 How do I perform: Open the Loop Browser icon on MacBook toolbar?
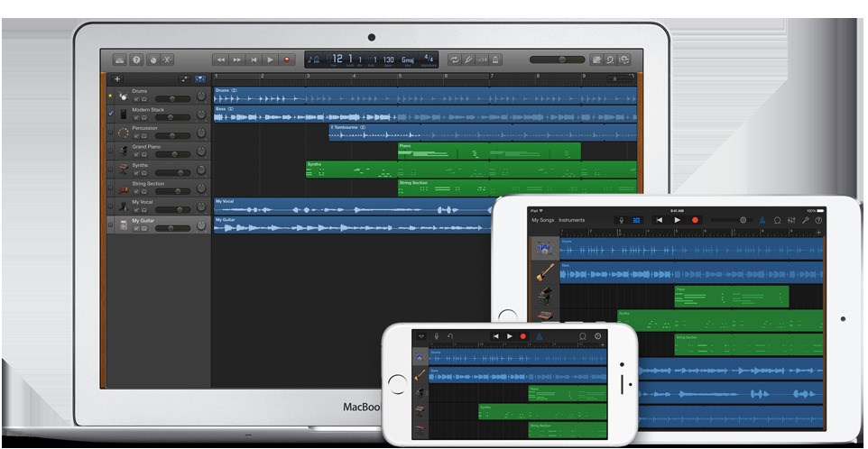click(x=610, y=60)
